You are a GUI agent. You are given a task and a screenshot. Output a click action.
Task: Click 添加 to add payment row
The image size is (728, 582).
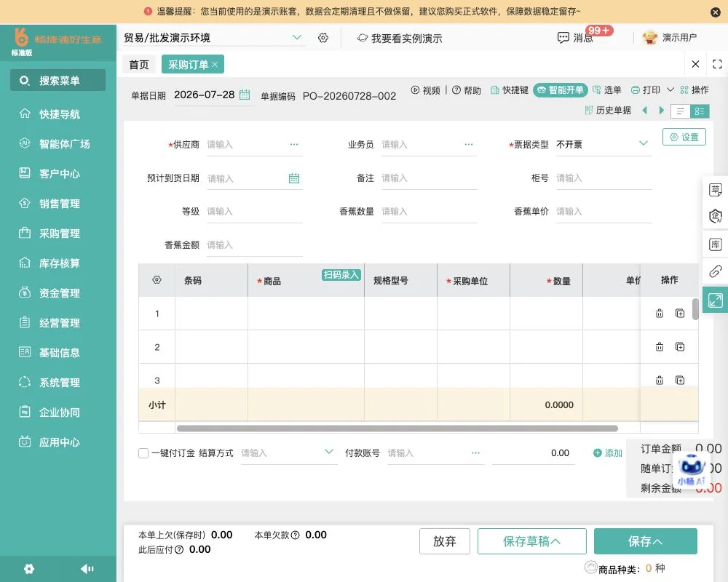(x=607, y=453)
